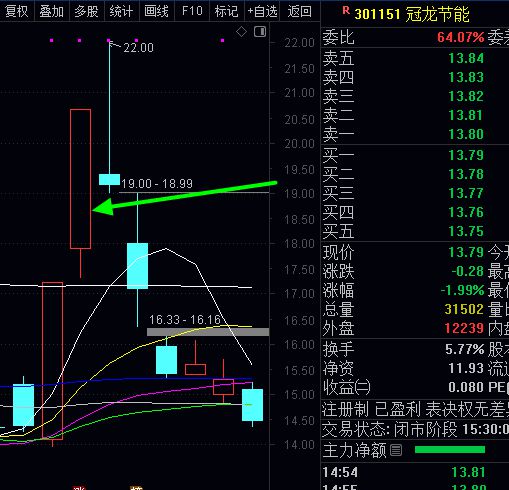Click the red R marker by the stock code
509x490 pixels.
click(346, 11)
